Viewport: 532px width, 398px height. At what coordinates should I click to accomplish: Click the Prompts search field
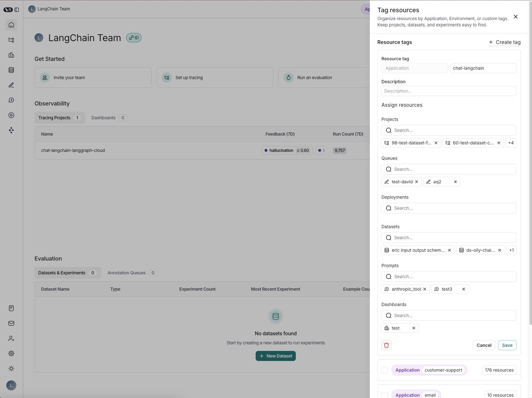(x=449, y=277)
